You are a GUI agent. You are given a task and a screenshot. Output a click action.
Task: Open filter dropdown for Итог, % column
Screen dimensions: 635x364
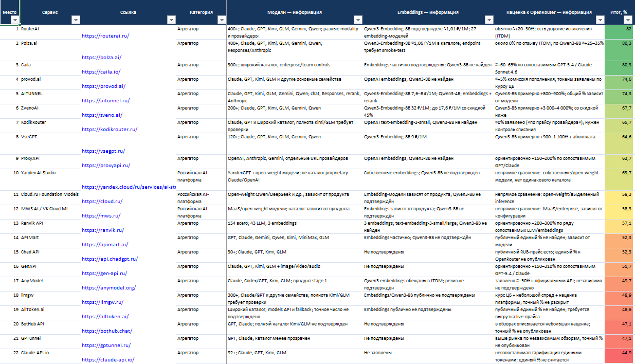628,20
